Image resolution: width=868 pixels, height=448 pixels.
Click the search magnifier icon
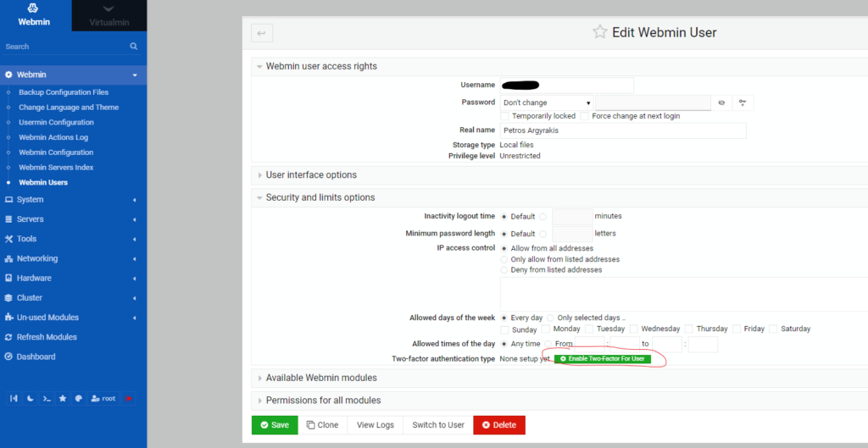[x=133, y=47]
